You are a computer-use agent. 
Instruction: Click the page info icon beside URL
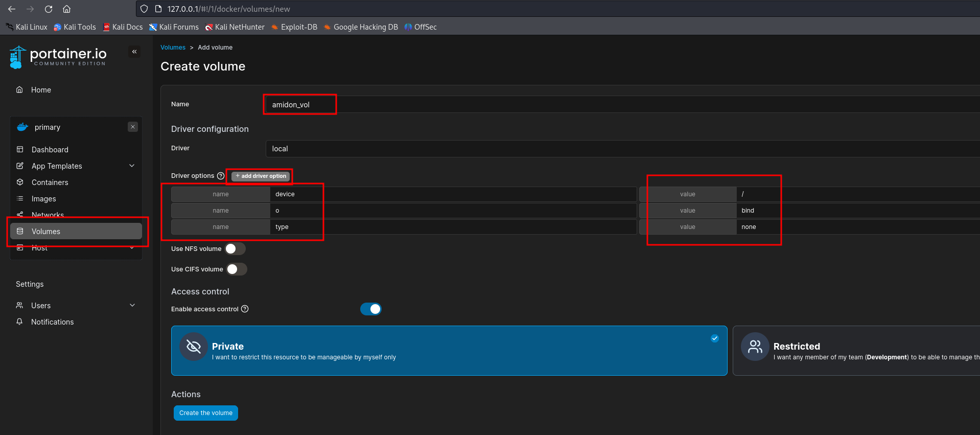pyautogui.click(x=158, y=9)
